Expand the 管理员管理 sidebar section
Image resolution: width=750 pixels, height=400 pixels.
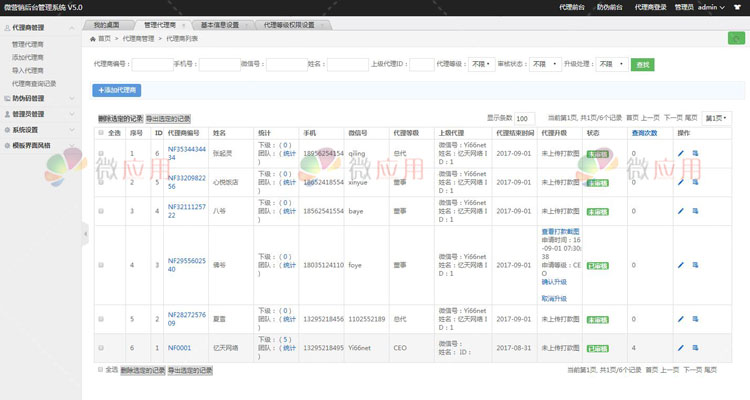pos(40,114)
